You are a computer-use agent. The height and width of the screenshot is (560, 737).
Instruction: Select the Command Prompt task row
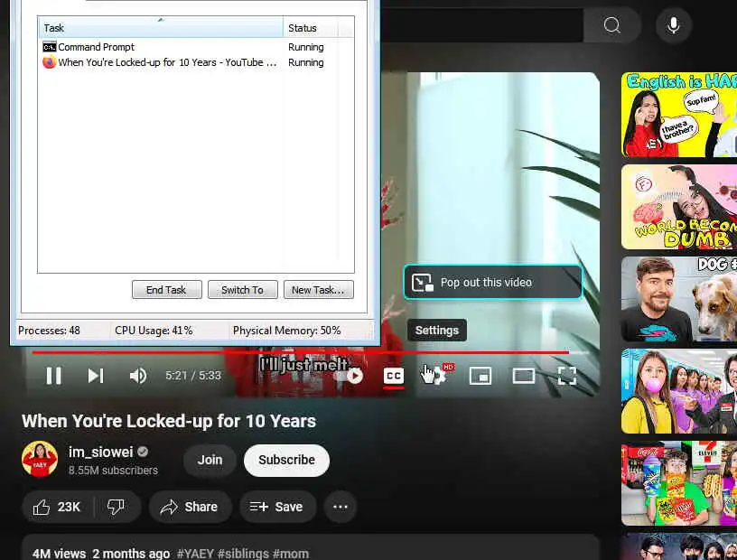[196, 47]
